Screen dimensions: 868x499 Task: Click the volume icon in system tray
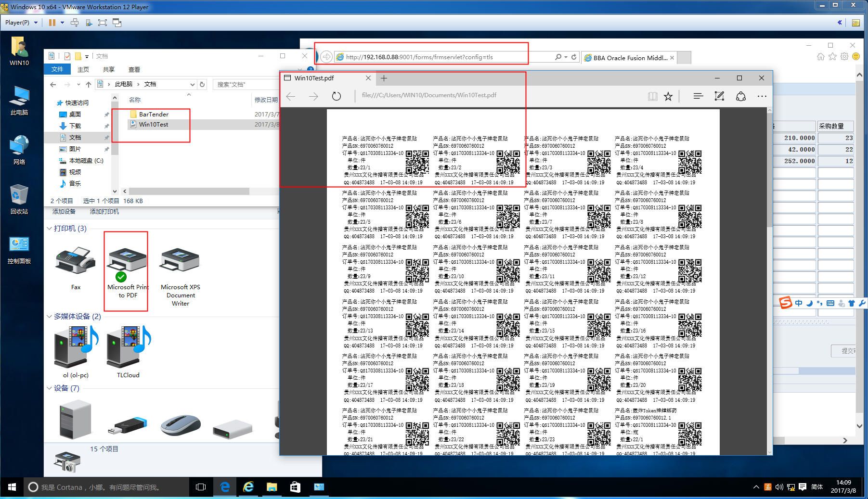[779, 487]
